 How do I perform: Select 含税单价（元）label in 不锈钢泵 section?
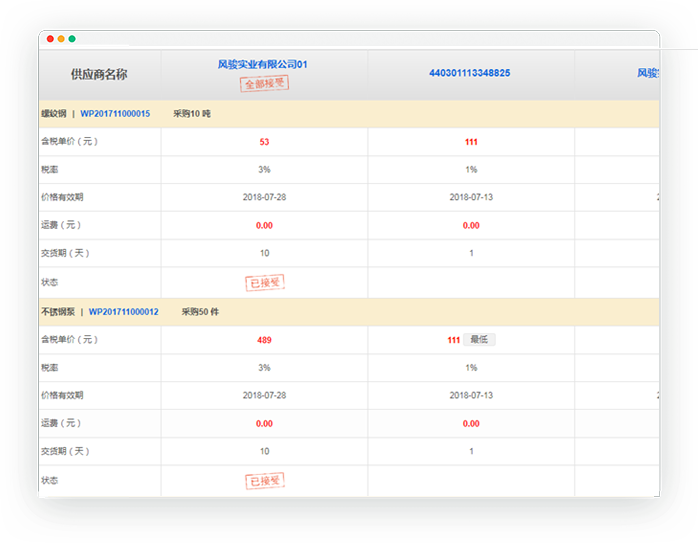point(69,340)
